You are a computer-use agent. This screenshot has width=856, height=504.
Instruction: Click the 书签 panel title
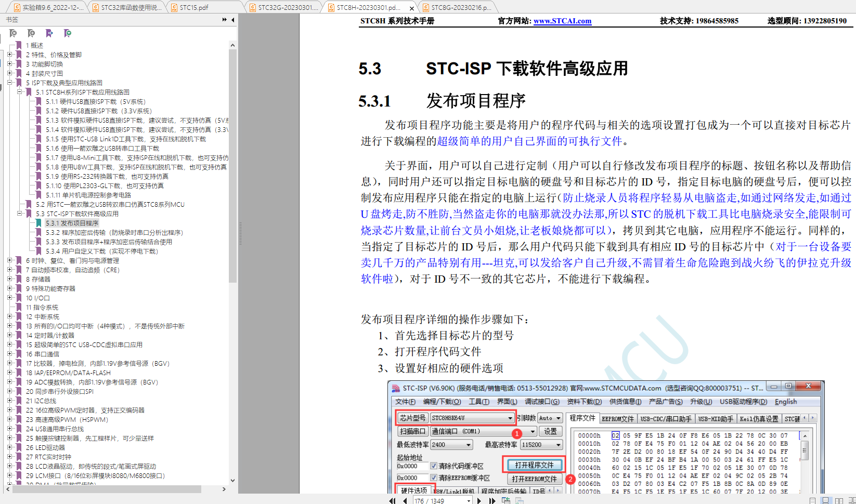[x=12, y=20]
